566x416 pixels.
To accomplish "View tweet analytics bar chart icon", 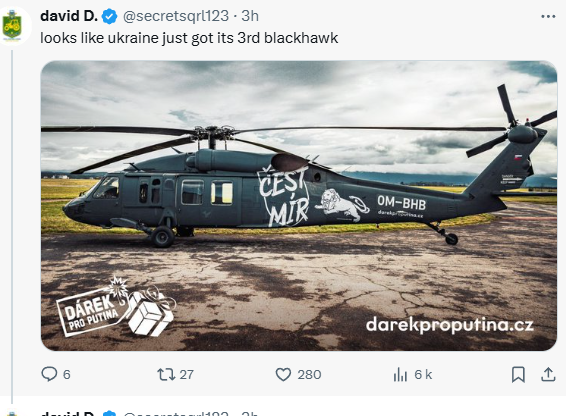I will click(400, 374).
